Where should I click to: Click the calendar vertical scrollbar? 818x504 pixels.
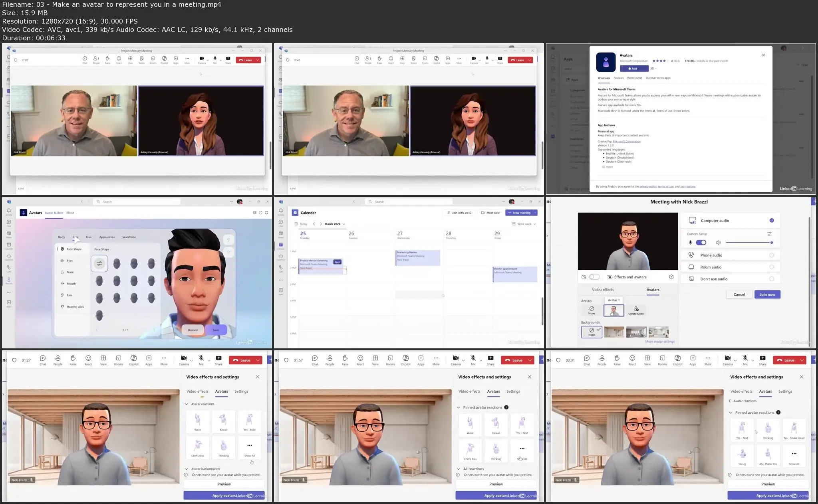tap(542, 311)
